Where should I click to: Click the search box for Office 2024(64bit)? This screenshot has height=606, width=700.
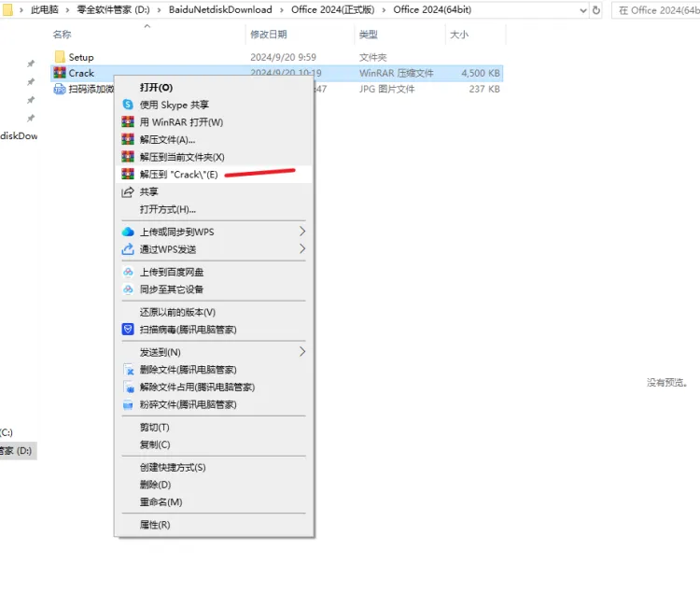tap(655, 10)
